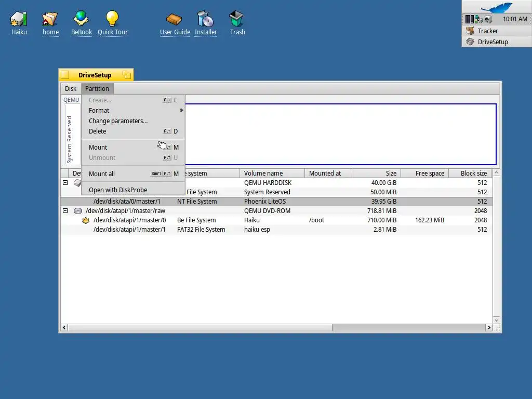Click the process controller tray icon

point(469,19)
